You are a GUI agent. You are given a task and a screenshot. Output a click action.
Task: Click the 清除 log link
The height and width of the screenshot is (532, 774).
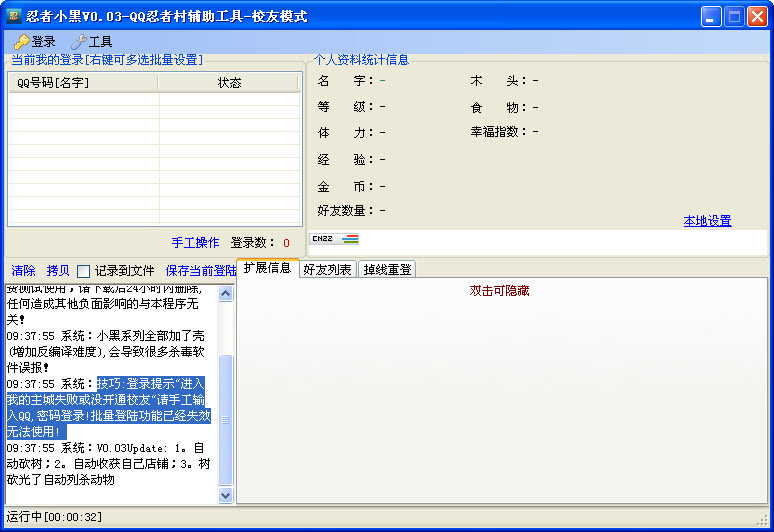click(x=23, y=271)
